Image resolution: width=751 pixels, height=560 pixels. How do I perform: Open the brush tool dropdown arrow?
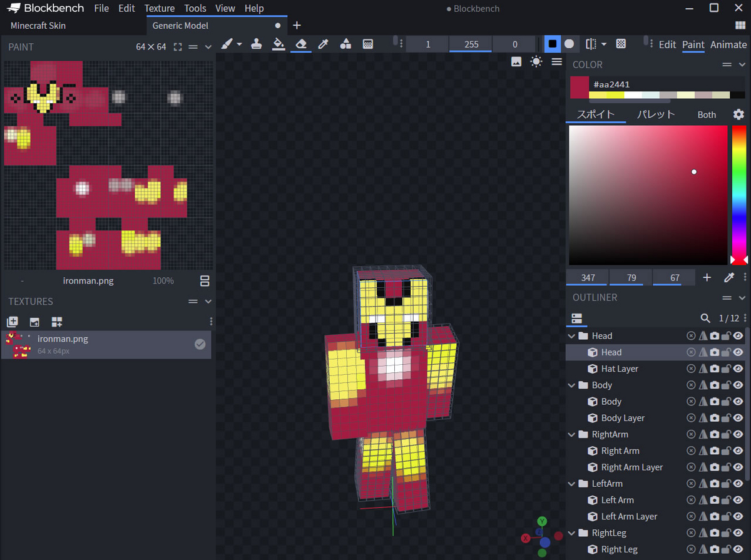coord(239,44)
